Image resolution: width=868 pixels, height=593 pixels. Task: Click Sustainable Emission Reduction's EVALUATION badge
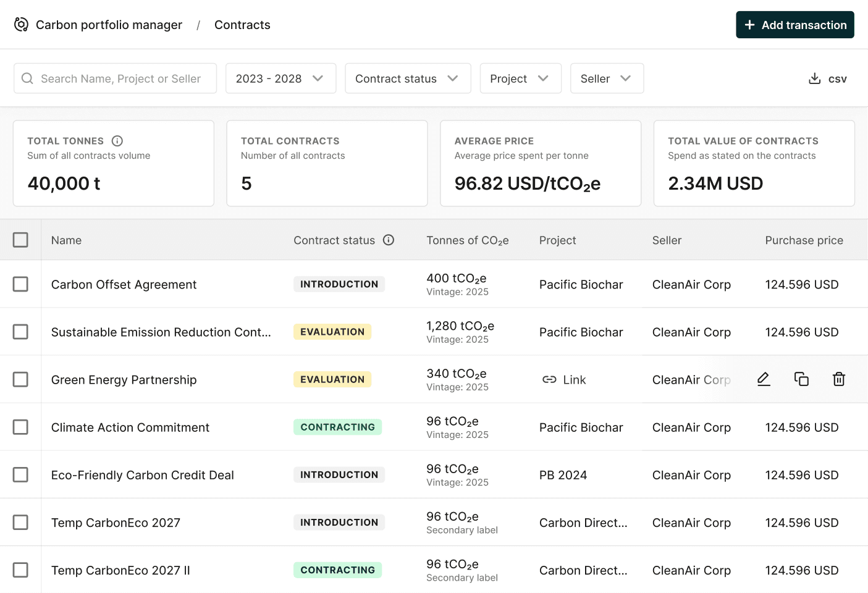click(332, 332)
